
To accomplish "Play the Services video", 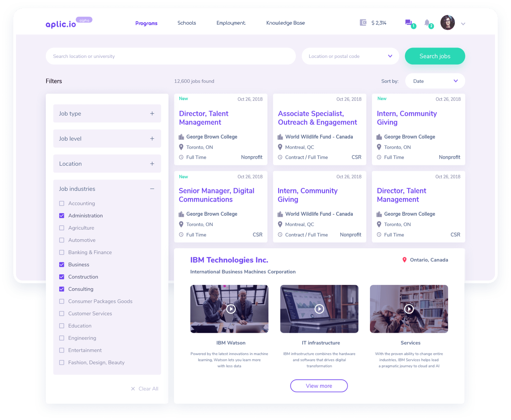I will tap(409, 309).
